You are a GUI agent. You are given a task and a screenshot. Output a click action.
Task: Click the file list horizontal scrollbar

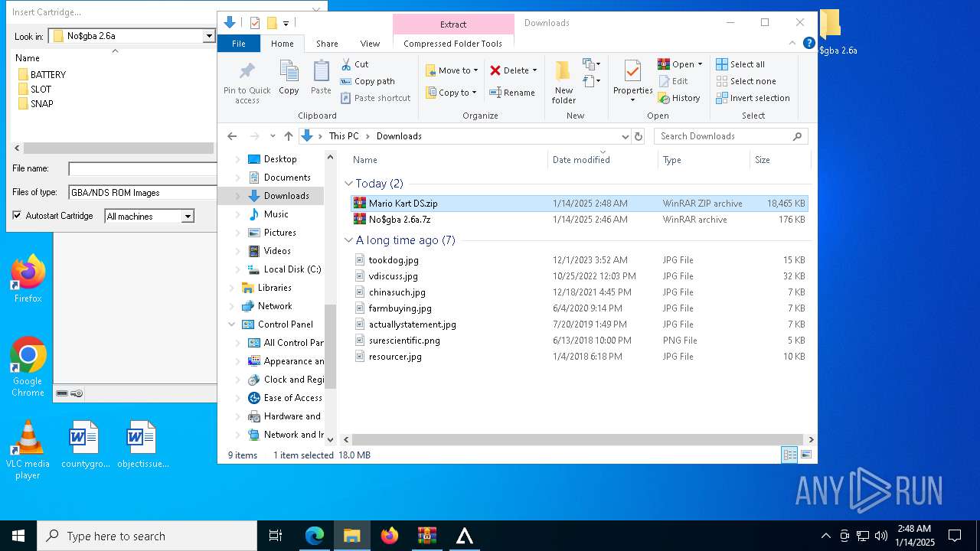(579, 440)
